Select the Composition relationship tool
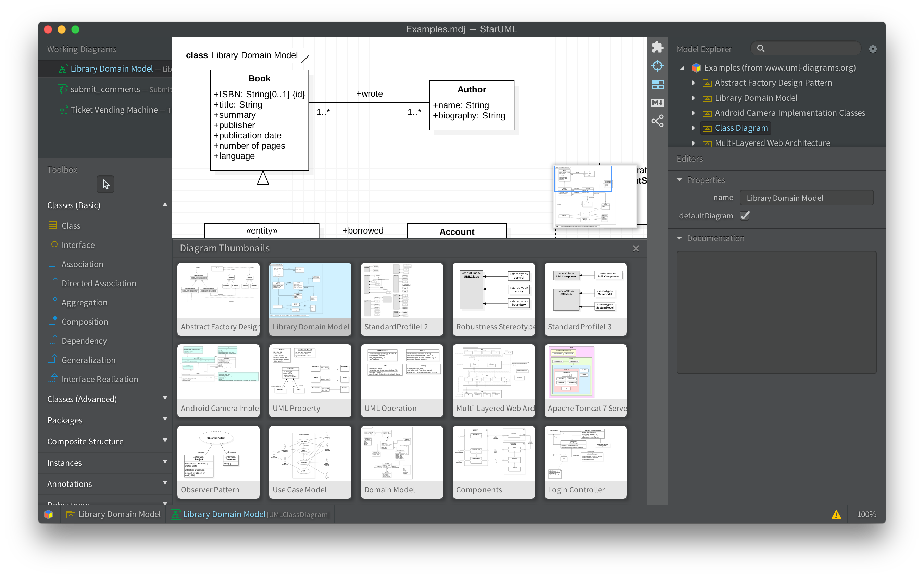 coord(85,322)
